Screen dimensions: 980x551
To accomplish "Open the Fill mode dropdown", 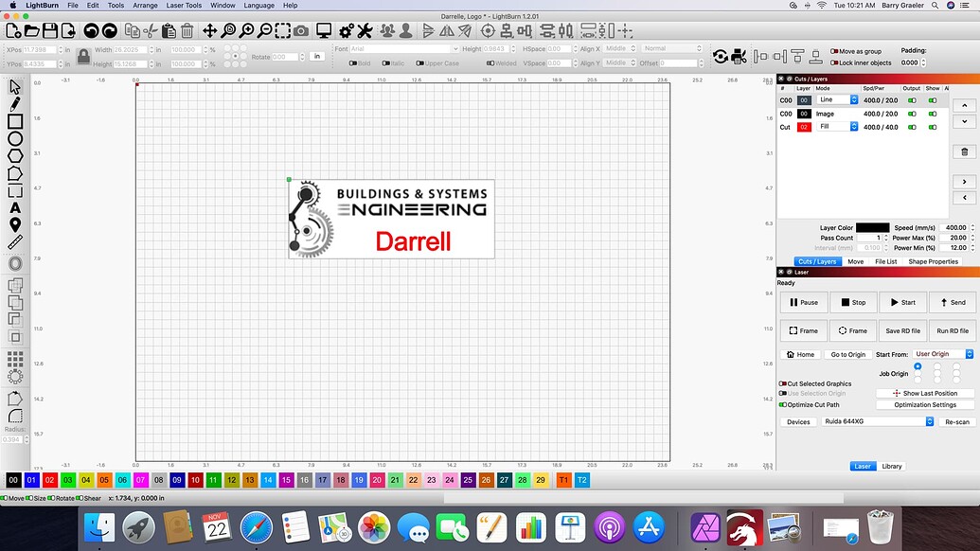I will point(837,127).
